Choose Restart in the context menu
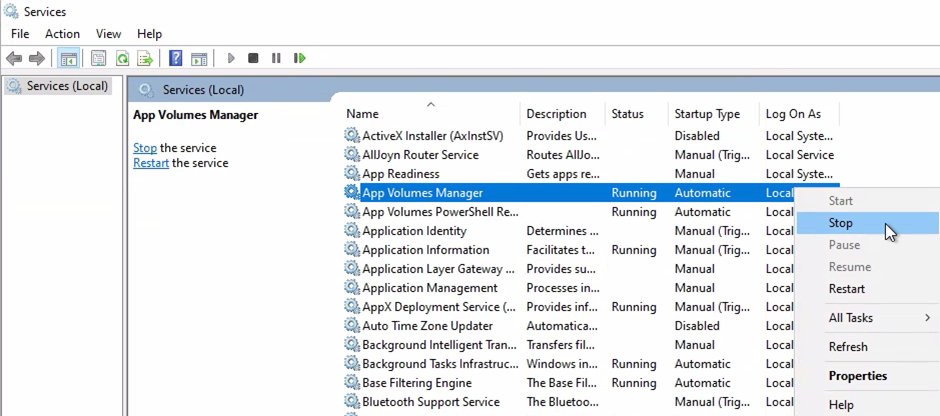 click(x=846, y=289)
